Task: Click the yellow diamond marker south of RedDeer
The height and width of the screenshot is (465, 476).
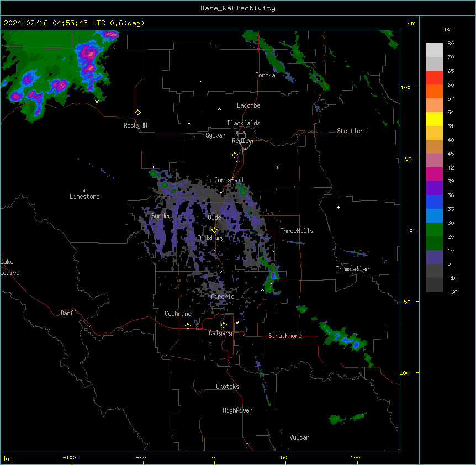Action: point(235,155)
